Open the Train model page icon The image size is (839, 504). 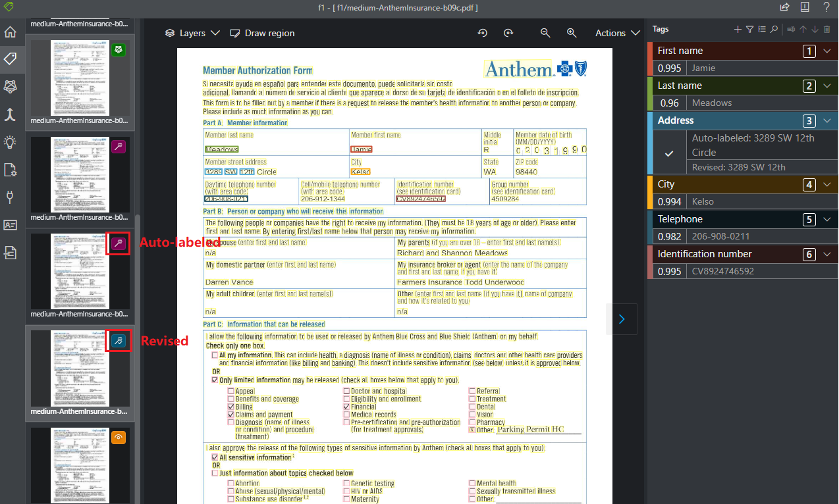10,86
